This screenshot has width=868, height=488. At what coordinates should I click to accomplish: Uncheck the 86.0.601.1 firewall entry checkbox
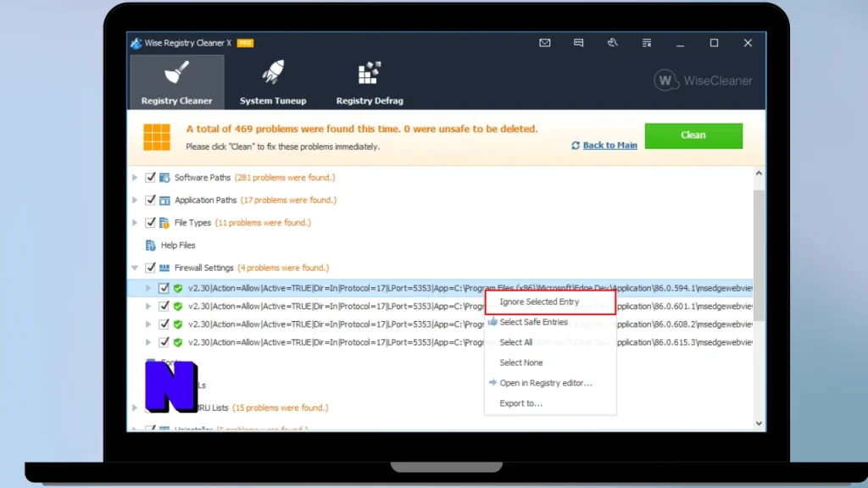point(164,306)
